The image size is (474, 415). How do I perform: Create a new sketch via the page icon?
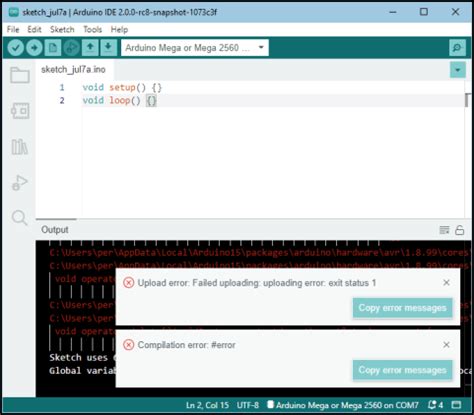click(53, 48)
